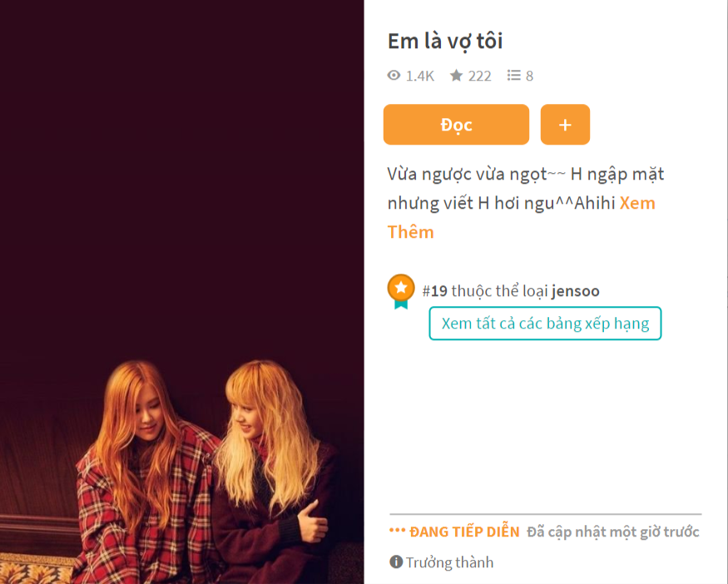The image size is (728, 584).
Task: Click the 1.4K view count
Action: [420, 76]
